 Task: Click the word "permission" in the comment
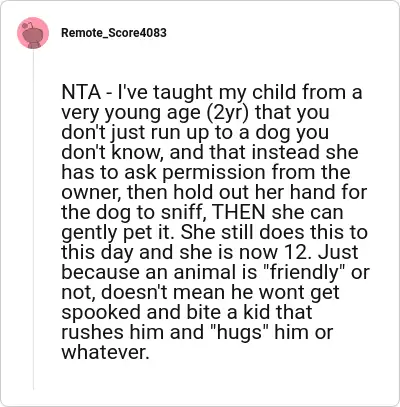click(214, 173)
